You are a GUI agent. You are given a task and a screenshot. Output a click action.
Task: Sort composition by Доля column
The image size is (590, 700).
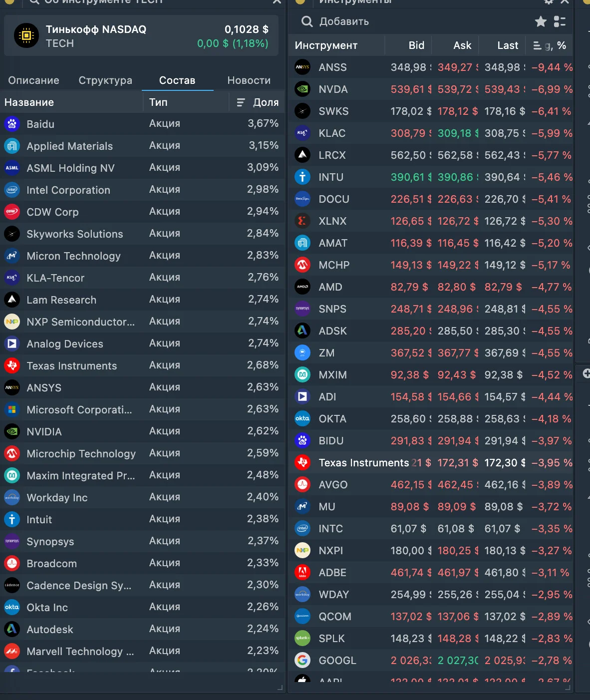coord(258,102)
